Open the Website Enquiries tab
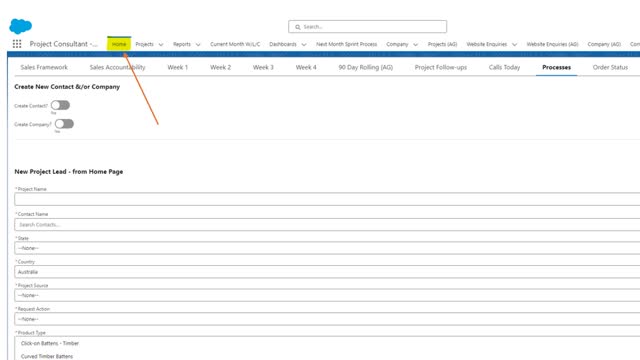This screenshot has height=360, width=640. (x=487, y=44)
